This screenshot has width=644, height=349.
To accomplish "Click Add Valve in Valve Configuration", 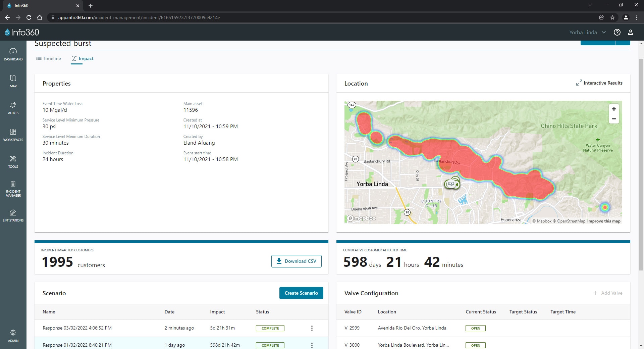I will [607, 293].
